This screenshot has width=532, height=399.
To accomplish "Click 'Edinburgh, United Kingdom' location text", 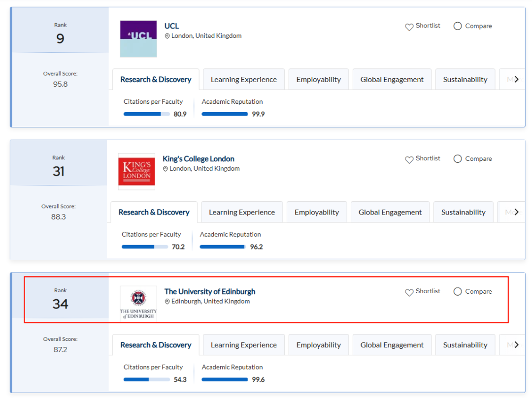I will click(x=210, y=302).
